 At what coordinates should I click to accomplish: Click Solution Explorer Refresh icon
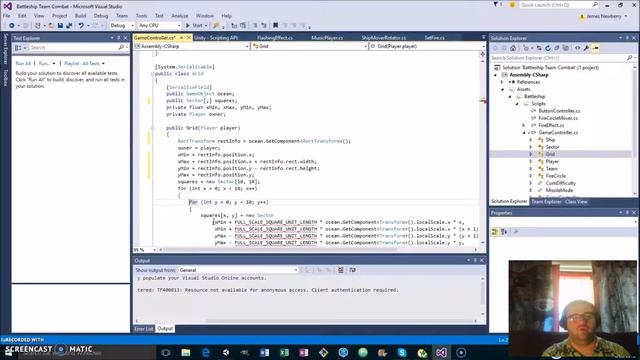click(548, 48)
